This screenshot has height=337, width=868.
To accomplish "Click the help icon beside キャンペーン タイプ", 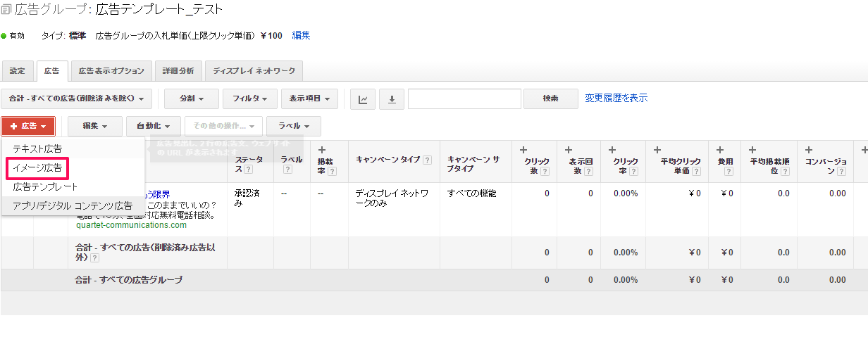I will coord(427,160).
